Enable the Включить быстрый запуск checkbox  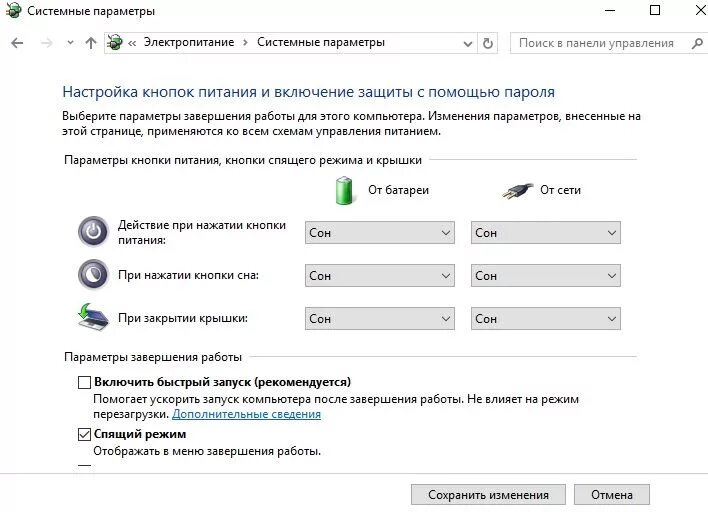tap(84, 382)
